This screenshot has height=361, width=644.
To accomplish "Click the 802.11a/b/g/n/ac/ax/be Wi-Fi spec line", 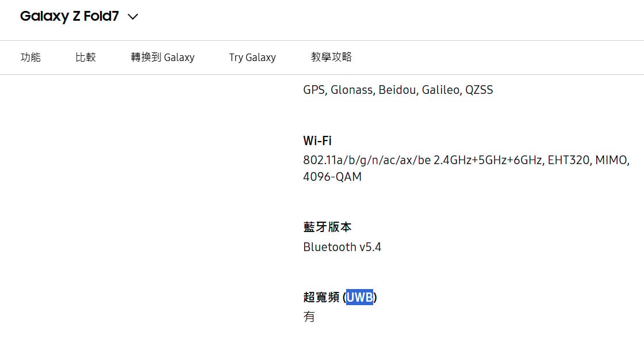I will (x=466, y=160).
